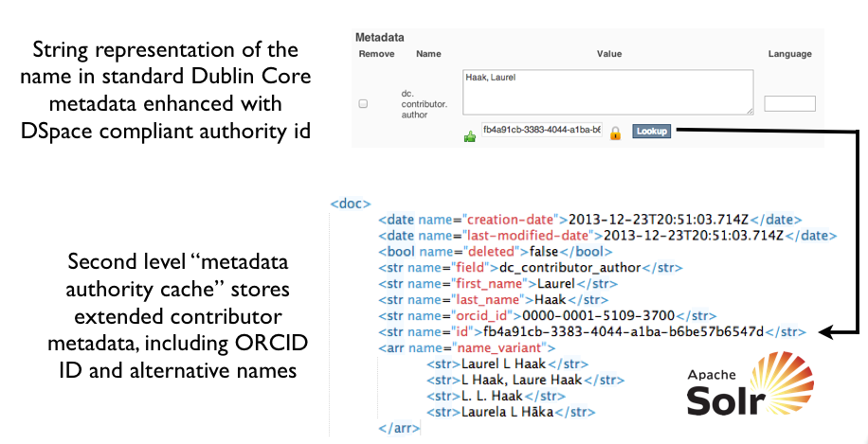Click the Language column header

789,54
